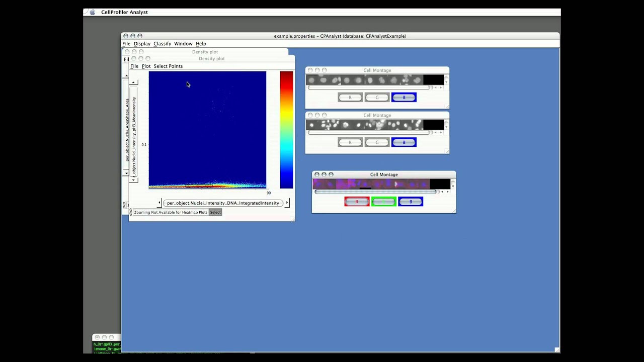Click the topmost montage horizontal scrollbar
Screen dimensions: 644x362
[x=369, y=87]
